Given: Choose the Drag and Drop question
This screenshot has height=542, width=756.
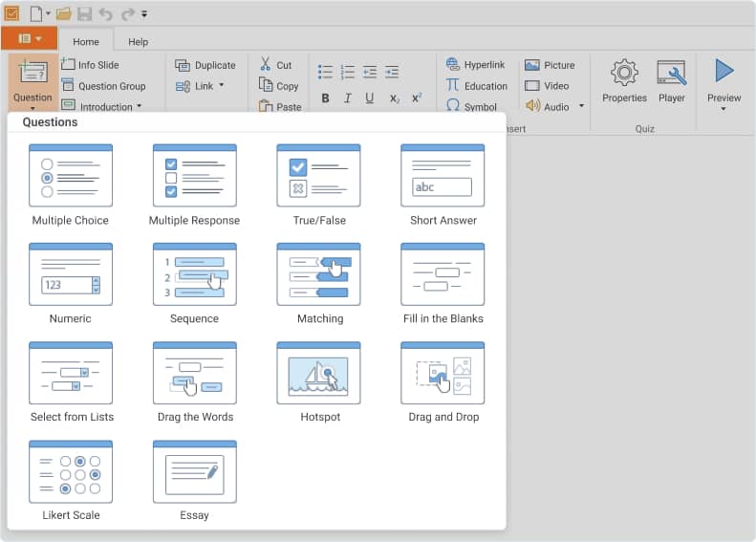Looking at the screenshot, I should pos(443,374).
